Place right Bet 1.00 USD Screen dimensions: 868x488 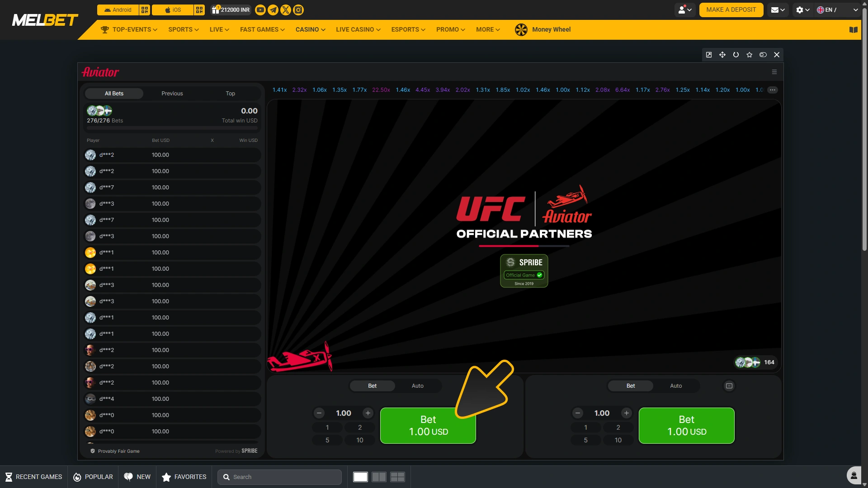[x=687, y=426]
